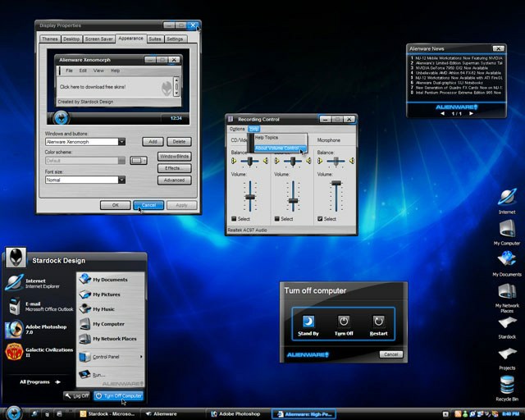Screen dimensions: 525x420
Task: Click the WindowBlinds button
Action: 174,156
